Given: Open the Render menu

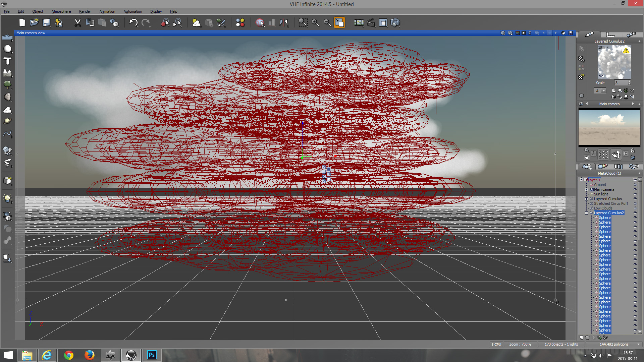Looking at the screenshot, I should [85, 11].
